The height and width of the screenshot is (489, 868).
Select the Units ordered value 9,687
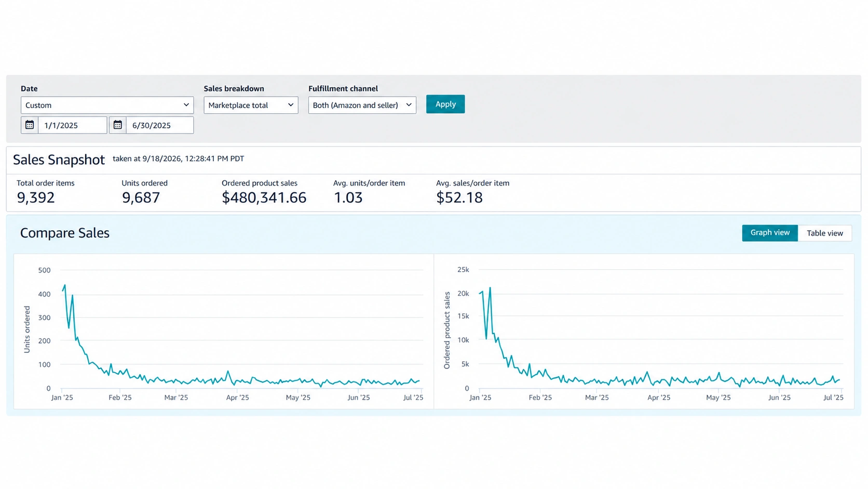click(x=141, y=197)
